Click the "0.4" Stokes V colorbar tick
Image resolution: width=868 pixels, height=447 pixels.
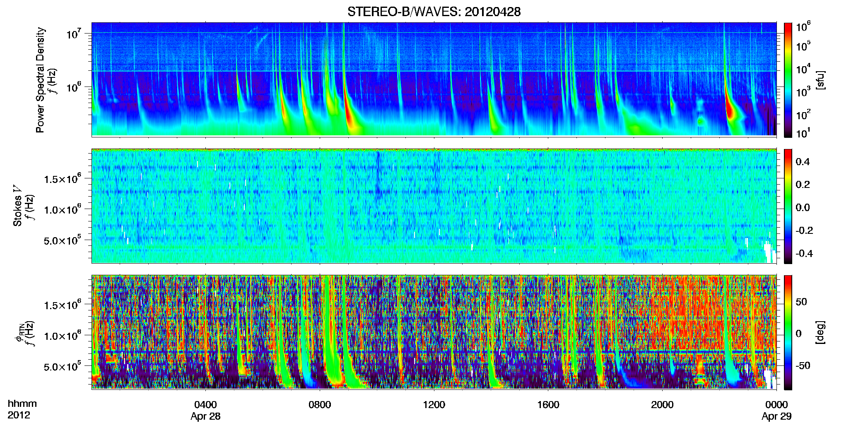tap(803, 162)
